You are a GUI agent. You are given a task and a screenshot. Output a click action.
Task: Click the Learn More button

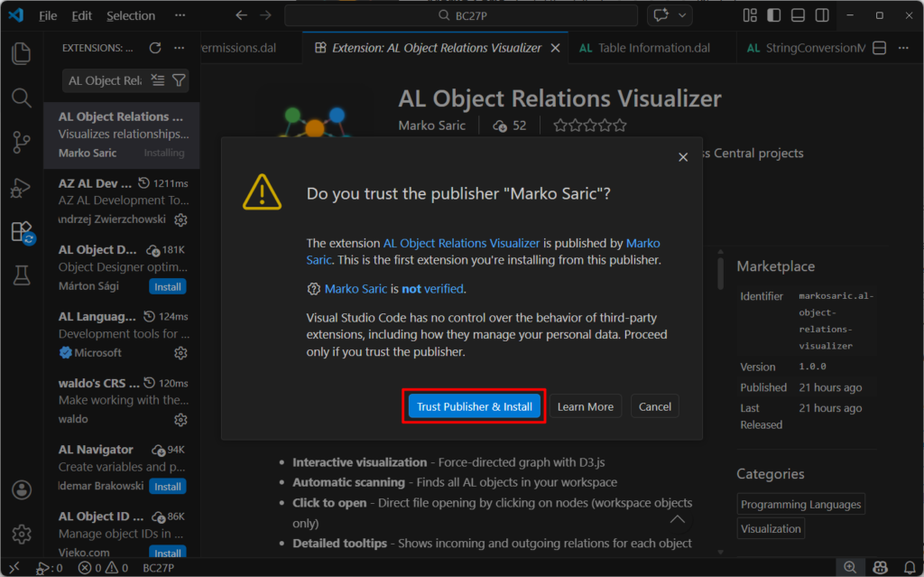(585, 406)
